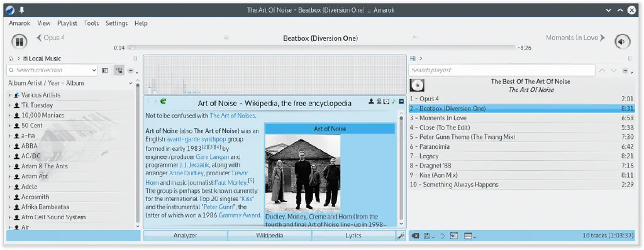644x250 pixels.
Task: Show the Wikipedia page for the artist
Action: click(x=371, y=101)
